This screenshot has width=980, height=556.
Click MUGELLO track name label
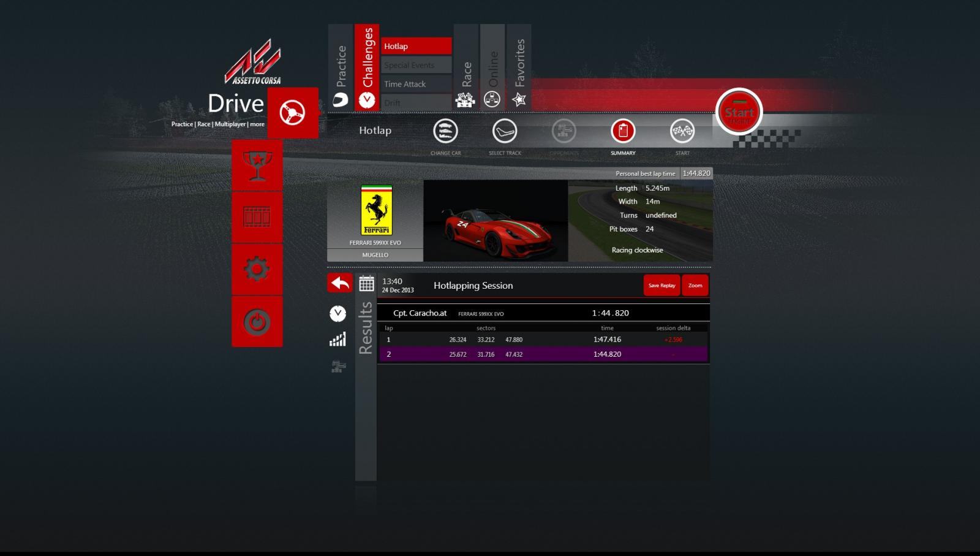pyautogui.click(x=375, y=255)
